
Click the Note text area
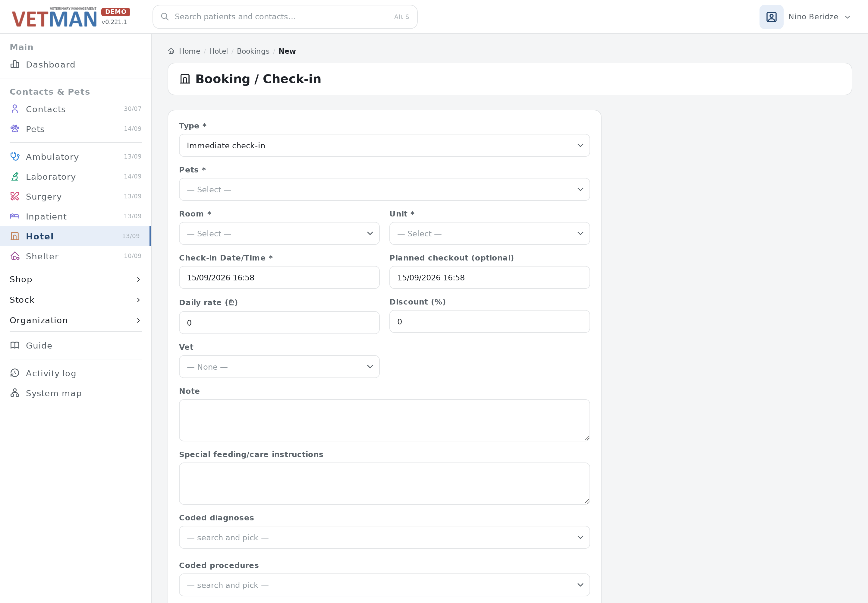(384, 420)
